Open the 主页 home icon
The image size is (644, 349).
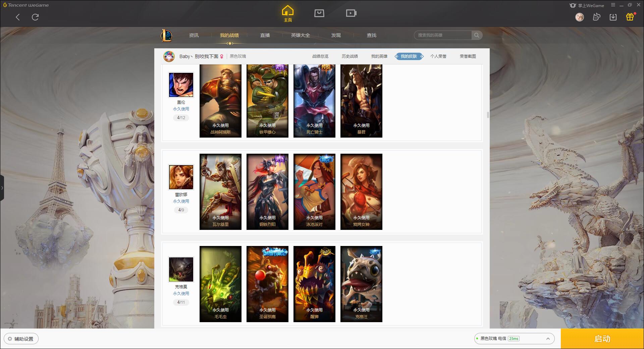coord(288,14)
